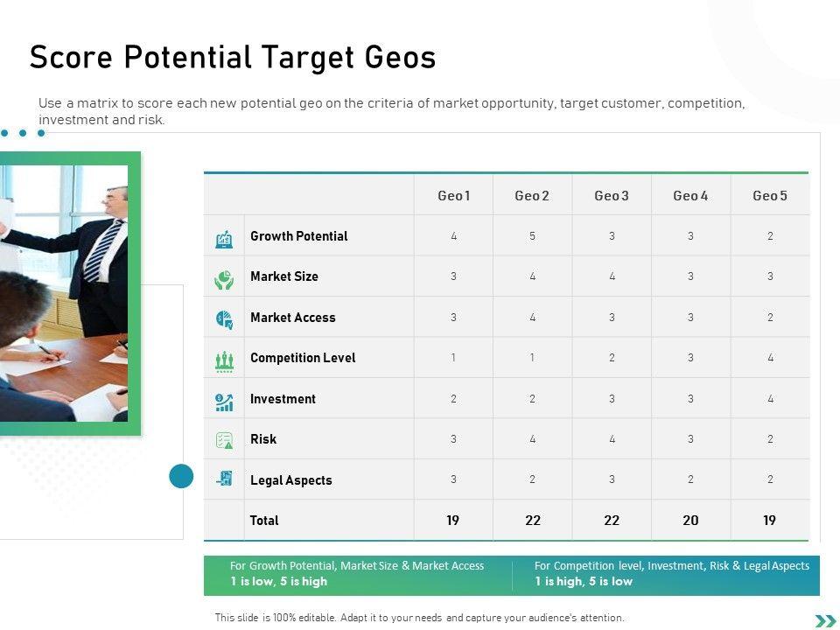Screen dimensions: 840x630
Task: Click the 'This slide is 100% editable' footer text
Action: click(x=420, y=618)
